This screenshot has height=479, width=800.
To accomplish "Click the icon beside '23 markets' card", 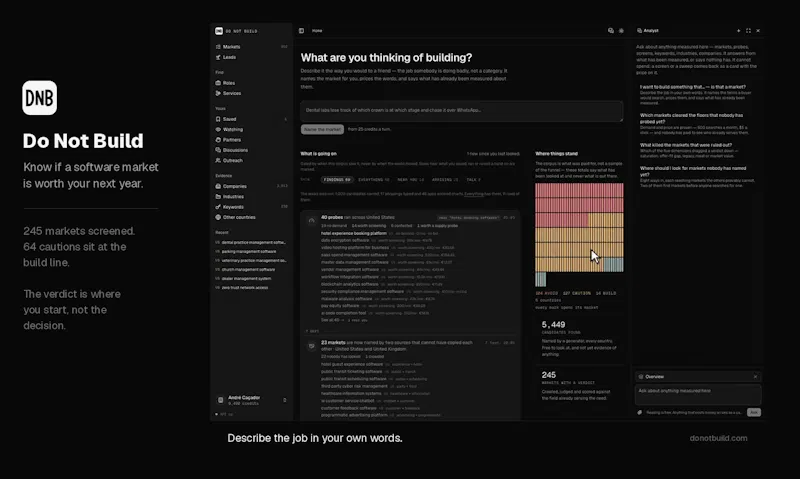I will click(311, 346).
